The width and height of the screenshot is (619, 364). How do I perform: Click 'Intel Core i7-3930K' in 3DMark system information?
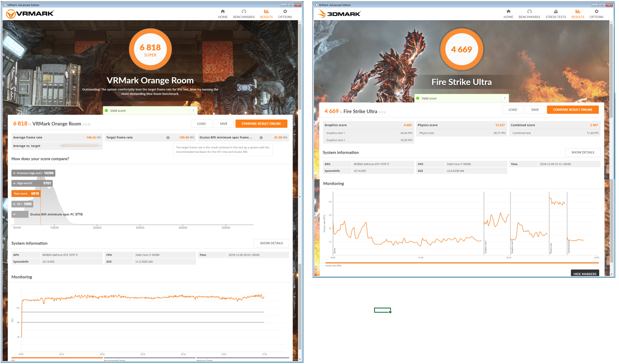coord(459,164)
